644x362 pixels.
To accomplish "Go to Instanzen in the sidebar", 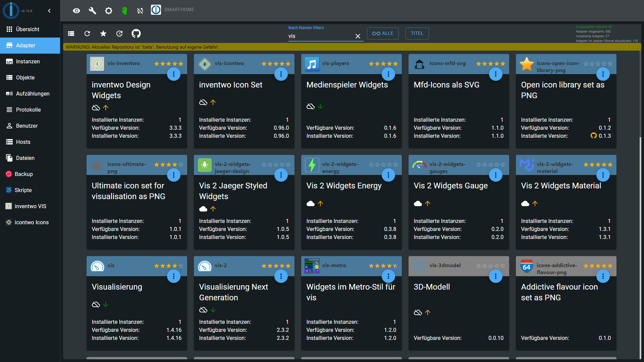I will tap(30, 61).
